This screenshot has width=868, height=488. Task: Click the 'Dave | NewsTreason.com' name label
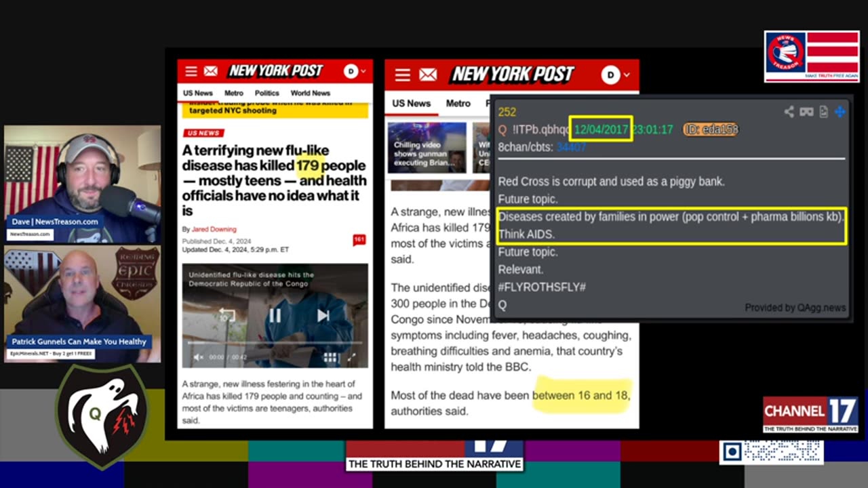(x=54, y=222)
